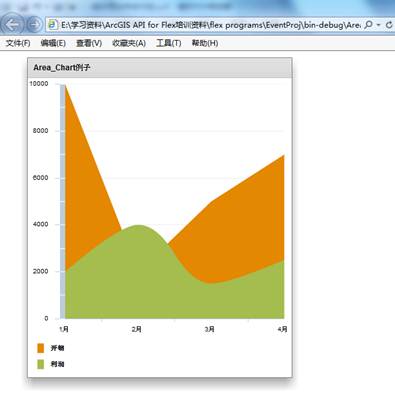Click the 2月 label on the horizontal axis

coord(137,329)
